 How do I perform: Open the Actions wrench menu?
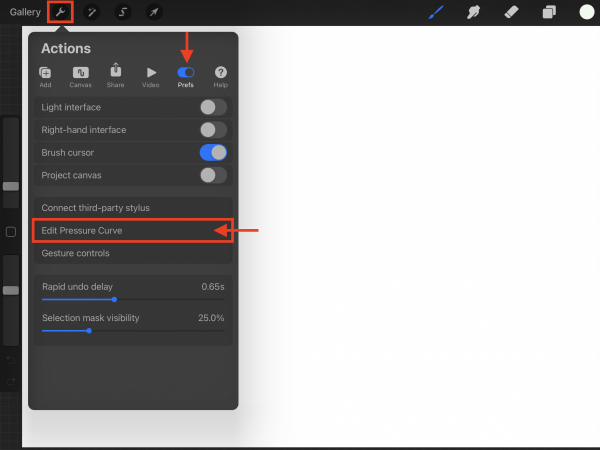(x=60, y=12)
